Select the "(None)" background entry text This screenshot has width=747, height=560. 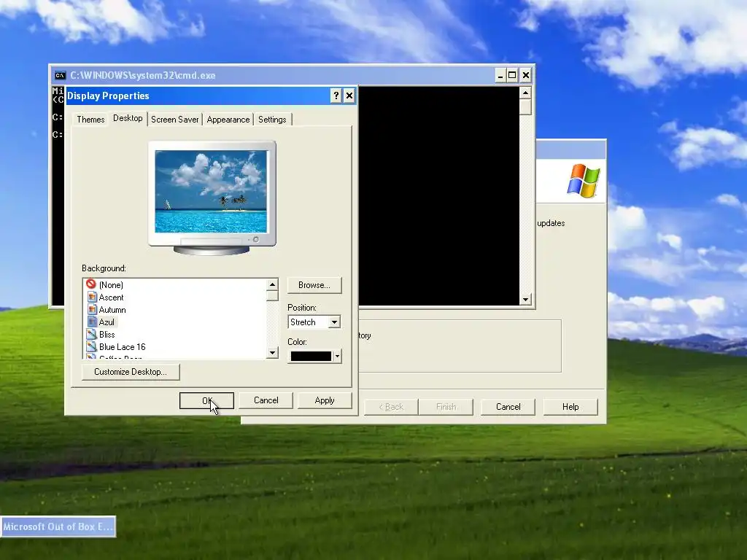click(111, 285)
